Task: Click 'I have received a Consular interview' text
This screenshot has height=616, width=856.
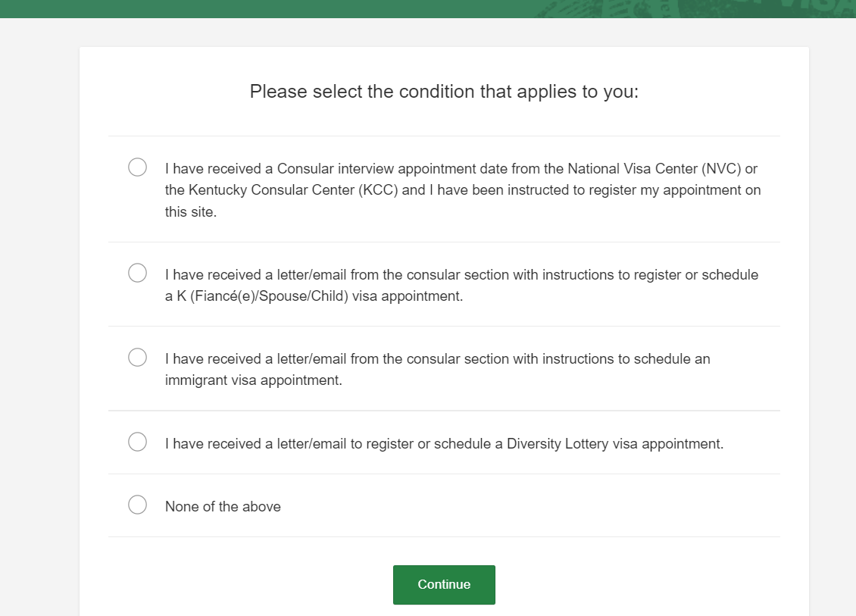Action: [x=280, y=169]
